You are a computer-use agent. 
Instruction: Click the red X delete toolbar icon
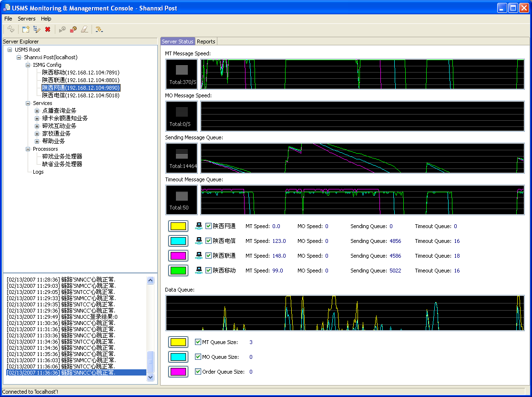pos(48,30)
